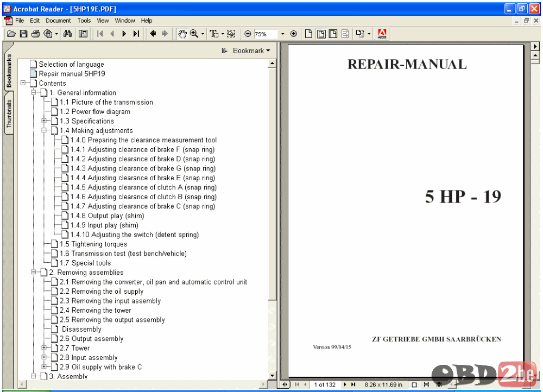Image resolution: width=543 pixels, height=392 pixels.
Task: Select Single Page layout in status bar
Action: (x=414, y=385)
